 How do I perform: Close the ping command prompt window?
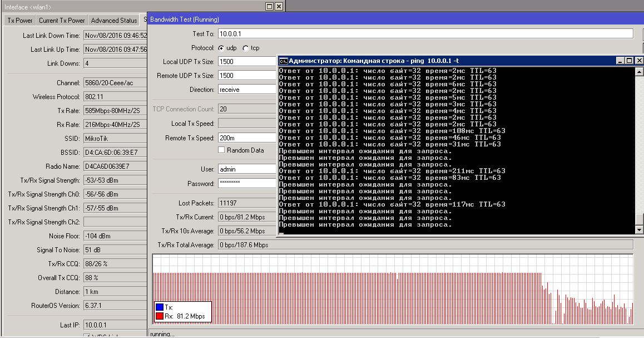click(x=639, y=61)
